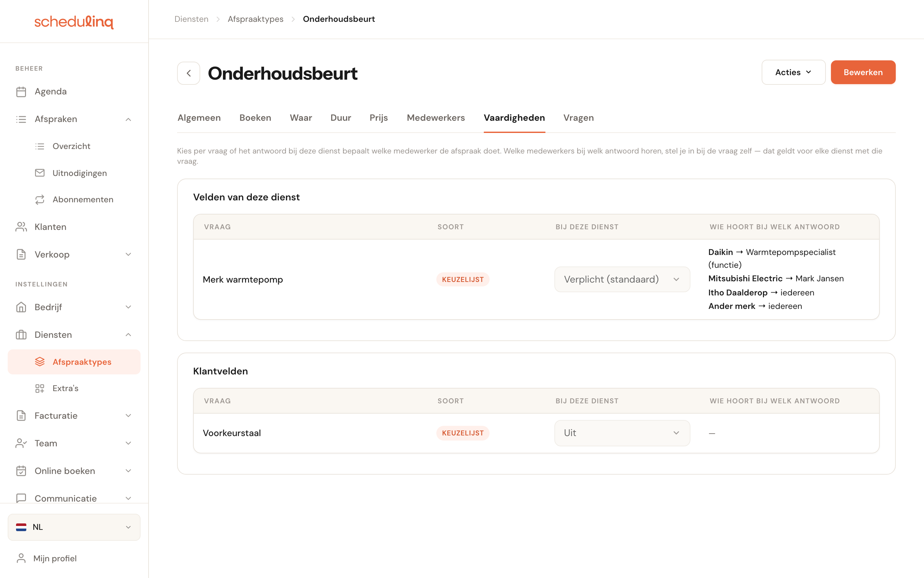Expand the Bedrijf section chevron
Screen dimensions: 924x578
(128, 307)
